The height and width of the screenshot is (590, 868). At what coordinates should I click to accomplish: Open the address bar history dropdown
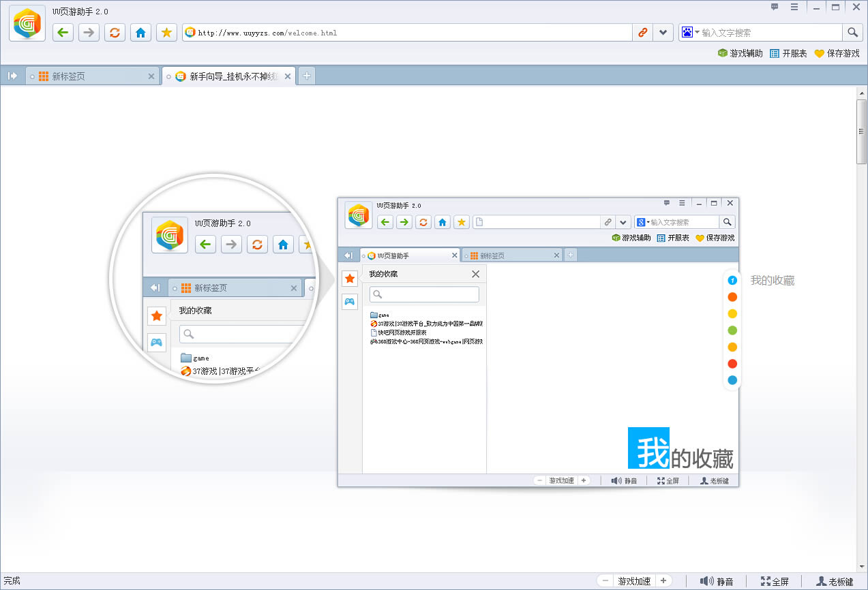tap(663, 33)
